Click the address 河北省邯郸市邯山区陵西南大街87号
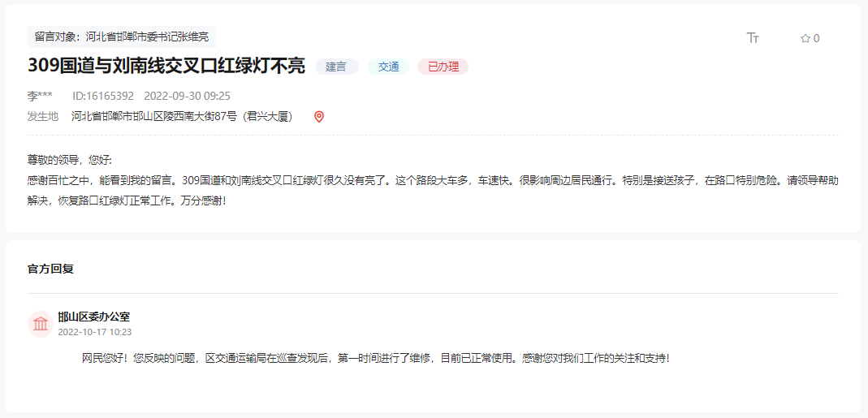Image resolution: width=868 pixels, height=418 pixels. click(x=182, y=117)
